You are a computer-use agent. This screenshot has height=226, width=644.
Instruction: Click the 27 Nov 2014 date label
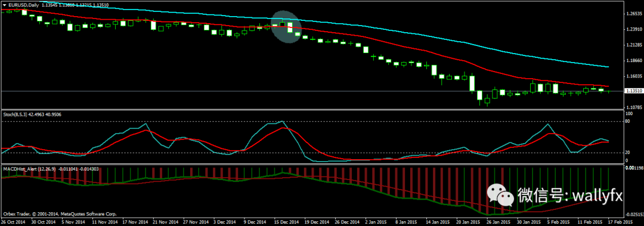pos(196,222)
